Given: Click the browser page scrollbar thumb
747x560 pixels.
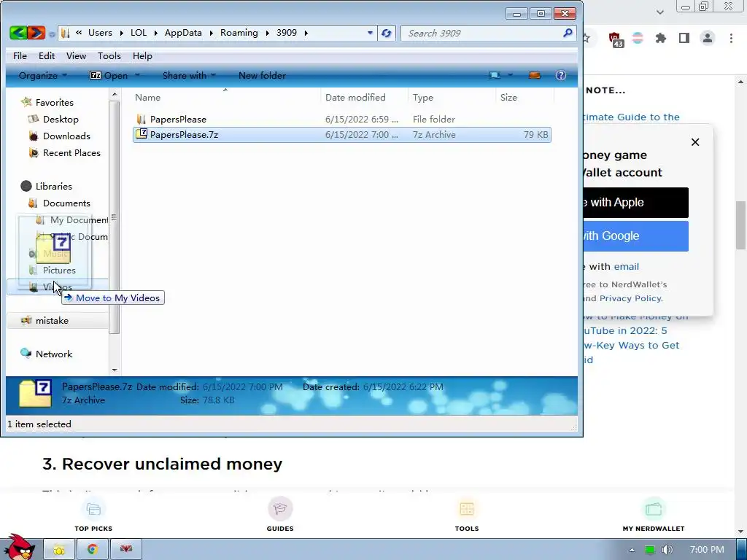Looking at the screenshot, I should (741, 225).
